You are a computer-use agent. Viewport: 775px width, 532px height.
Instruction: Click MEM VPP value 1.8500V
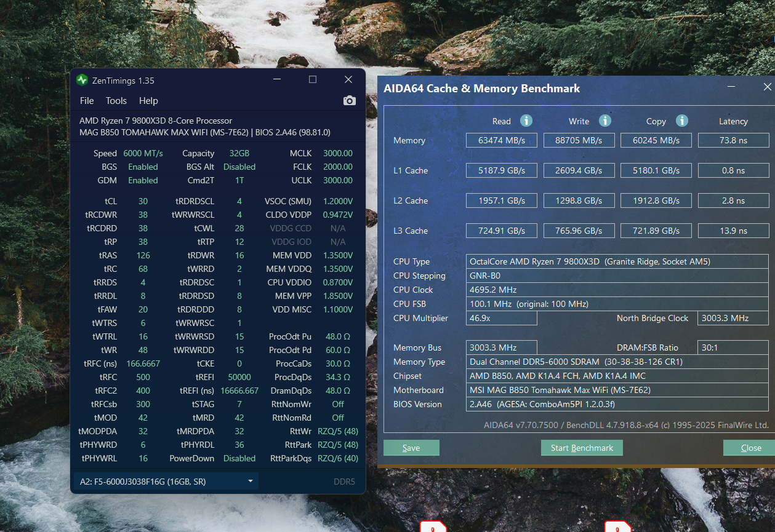(x=338, y=296)
